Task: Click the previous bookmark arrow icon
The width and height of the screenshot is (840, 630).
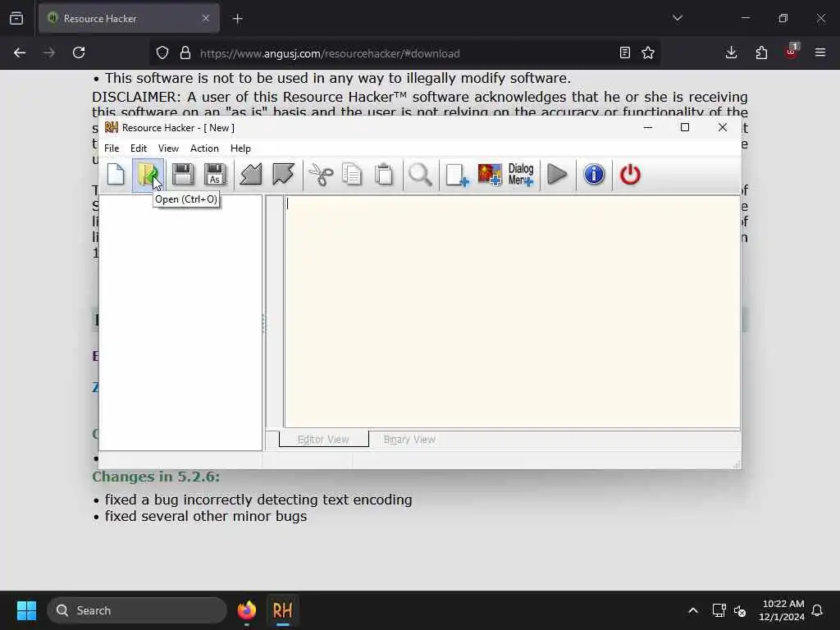Action: pyautogui.click(x=251, y=175)
